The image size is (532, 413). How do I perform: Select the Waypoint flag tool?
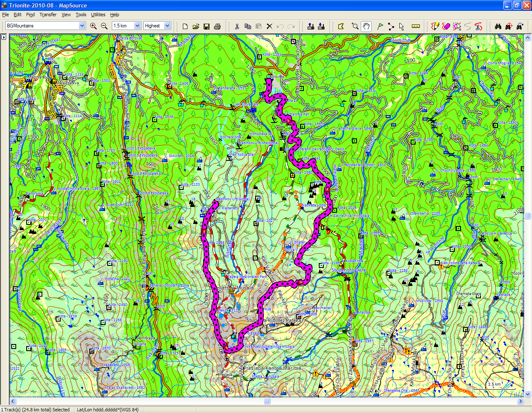point(380,26)
